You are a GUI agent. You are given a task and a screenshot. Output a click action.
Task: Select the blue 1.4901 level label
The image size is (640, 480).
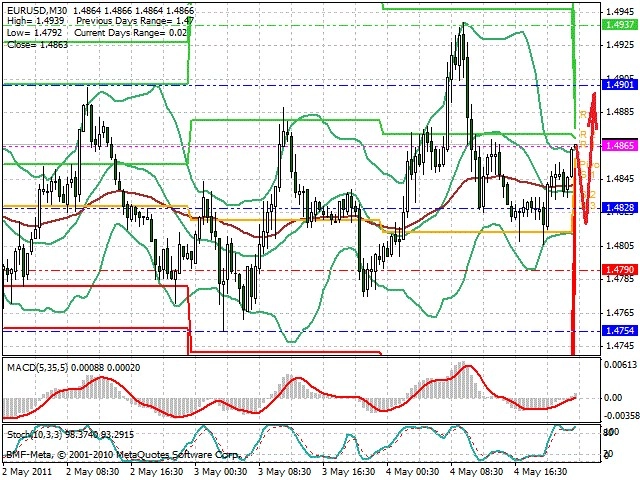[619, 85]
